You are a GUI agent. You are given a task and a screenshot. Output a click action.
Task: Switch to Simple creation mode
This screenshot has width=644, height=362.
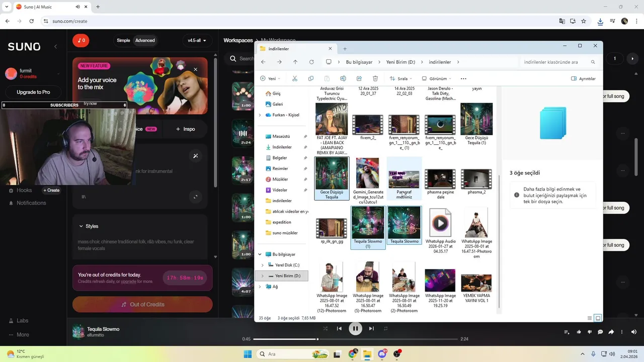point(123,40)
